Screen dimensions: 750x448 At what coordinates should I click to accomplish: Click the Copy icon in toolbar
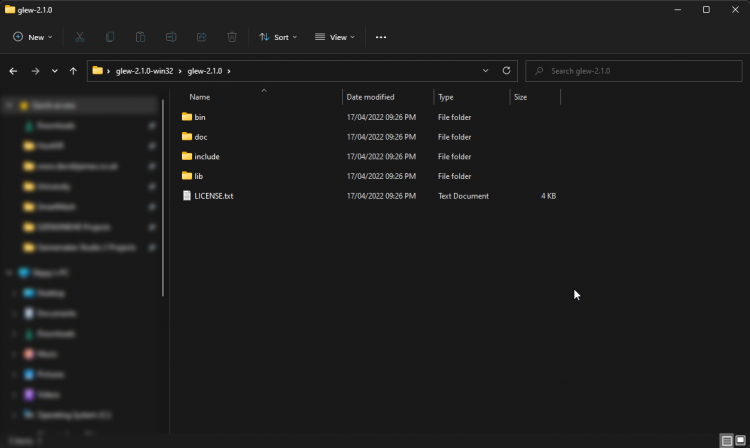tap(110, 37)
